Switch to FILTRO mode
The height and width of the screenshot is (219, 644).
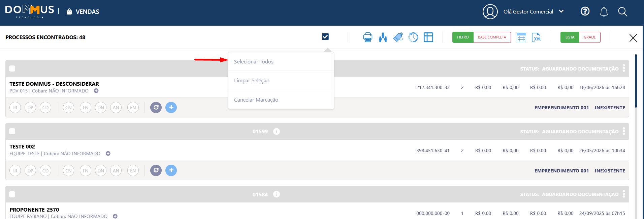tap(463, 37)
